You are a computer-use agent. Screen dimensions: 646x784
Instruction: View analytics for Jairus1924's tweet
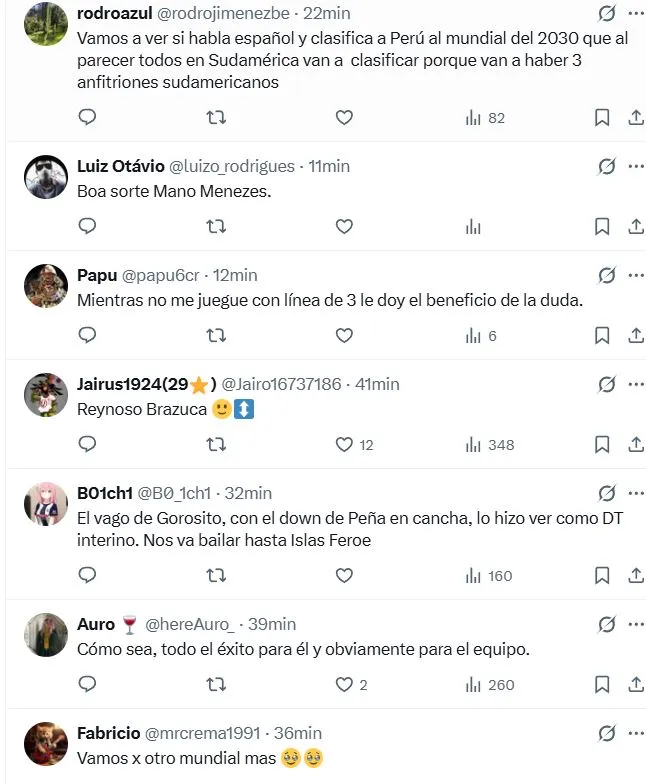coord(489,444)
